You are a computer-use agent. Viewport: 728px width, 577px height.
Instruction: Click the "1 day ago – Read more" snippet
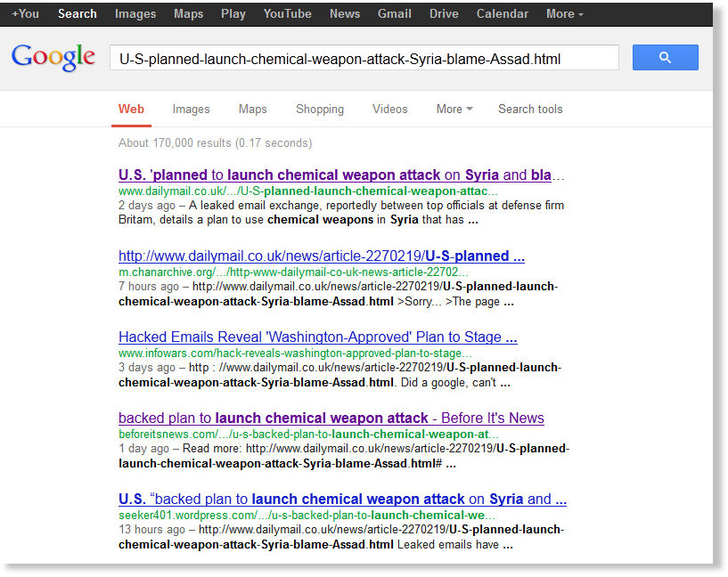(344, 456)
